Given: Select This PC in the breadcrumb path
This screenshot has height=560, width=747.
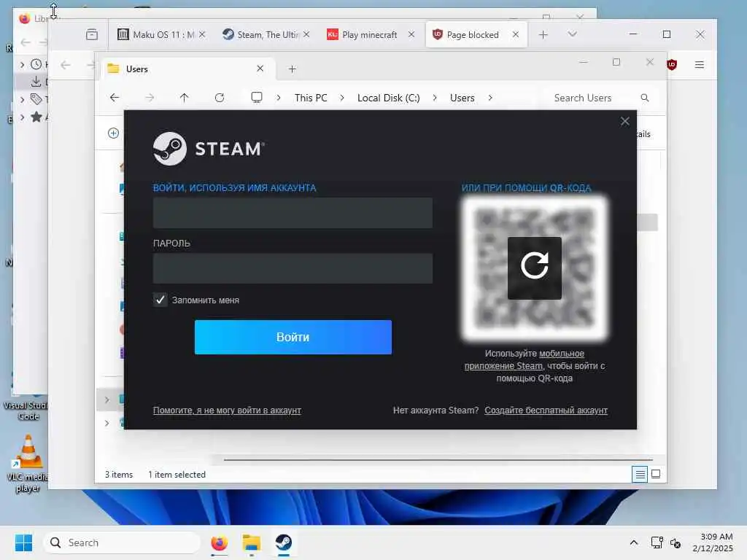Looking at the screenshot, I should pyautogui.click(x=311, y=98).
